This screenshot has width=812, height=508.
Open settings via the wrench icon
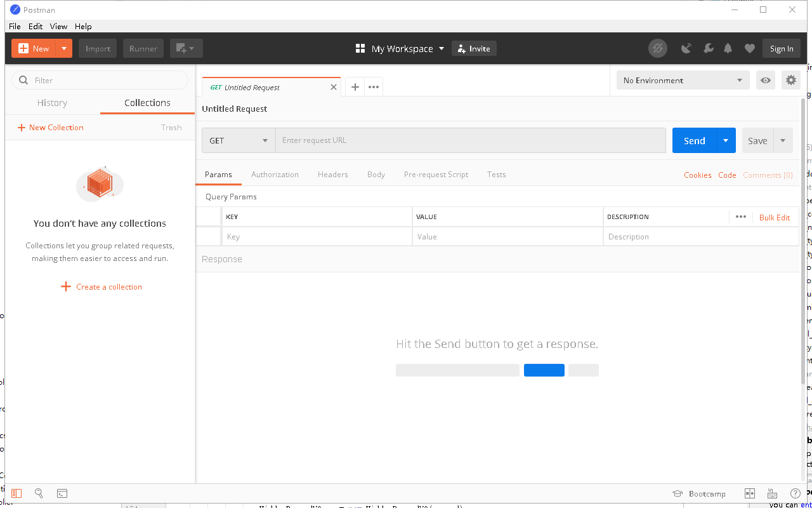[x=708, y=48]
